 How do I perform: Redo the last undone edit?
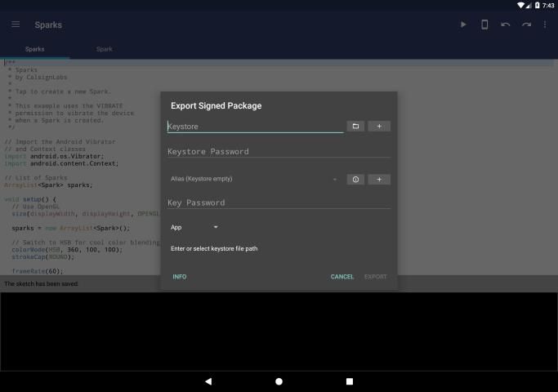(x=527, y=24)
